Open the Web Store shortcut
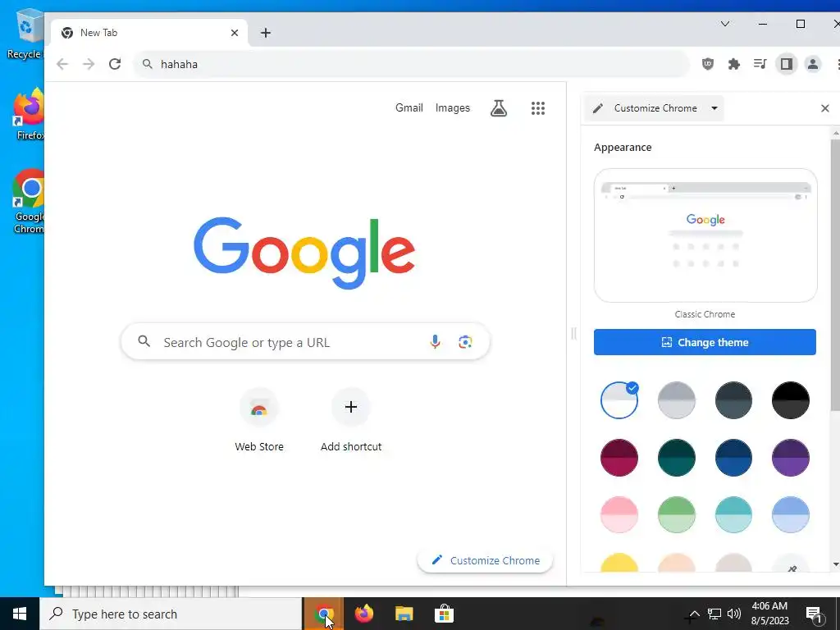Image resolution: width=840 pixels, height=630 pixels. pos(259,421)
